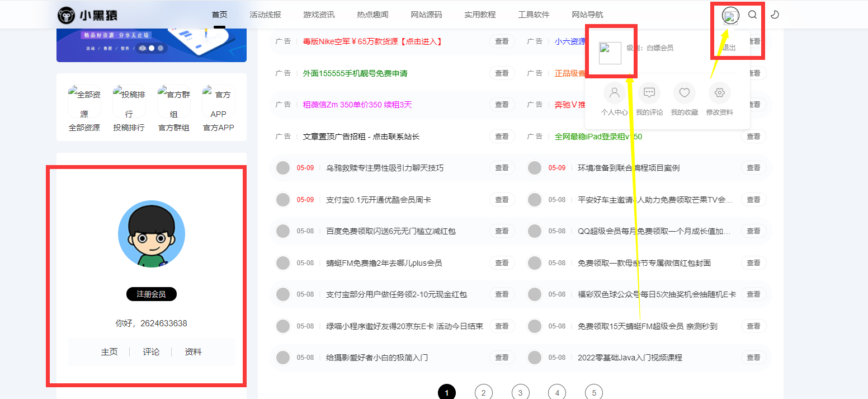Click thumbnail beside 乌鸦救赎专注男性吸引力聊天技巧
The image size is (868, 399).
pyautogui.click(x=283, y=168)
